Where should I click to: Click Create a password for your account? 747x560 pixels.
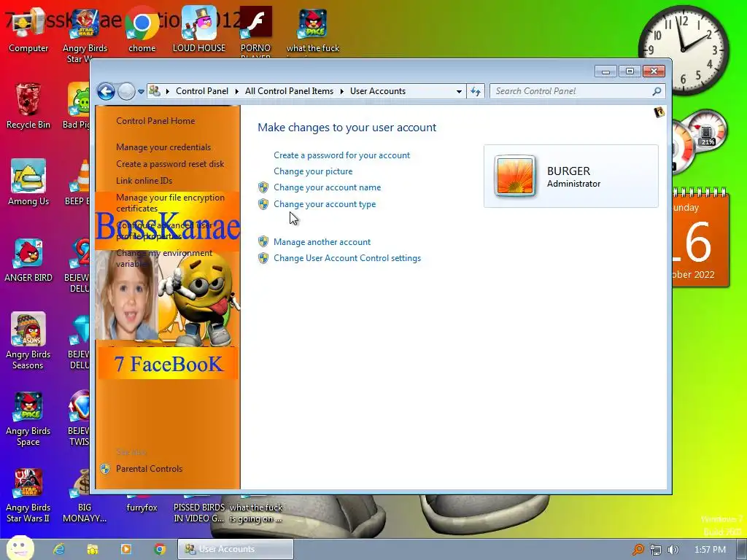[x=341, y=155]
